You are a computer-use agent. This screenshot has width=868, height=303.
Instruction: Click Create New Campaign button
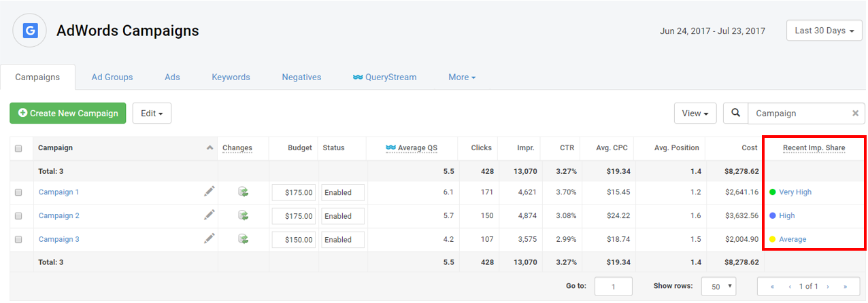tap(68, 113)
